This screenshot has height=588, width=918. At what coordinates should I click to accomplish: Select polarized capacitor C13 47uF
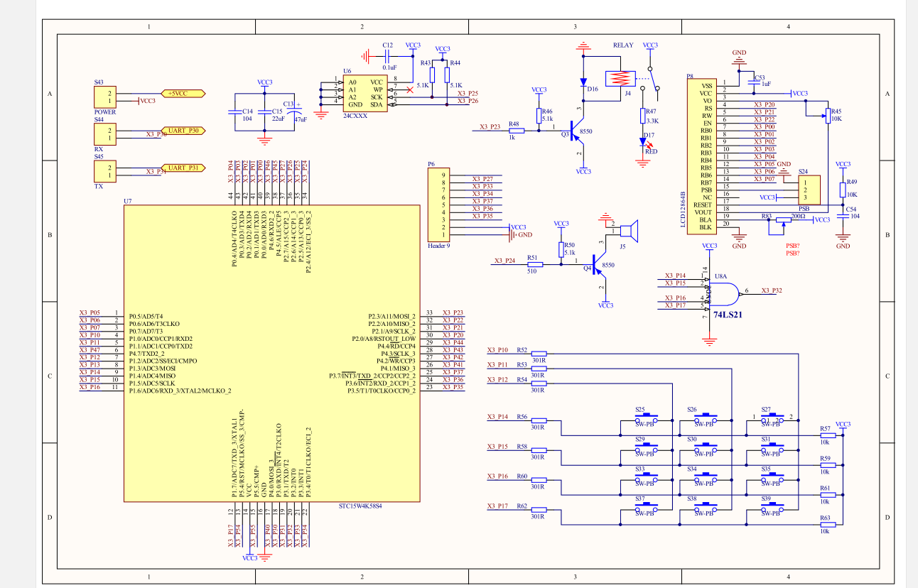click(x=294, y=111)
